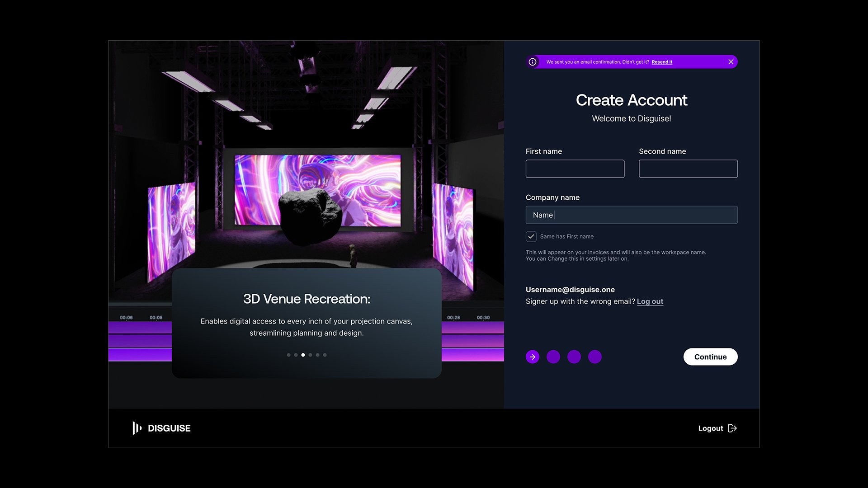Click the Logout exit icon
Screen dimensions: 868x488
[x=732, y=428]
